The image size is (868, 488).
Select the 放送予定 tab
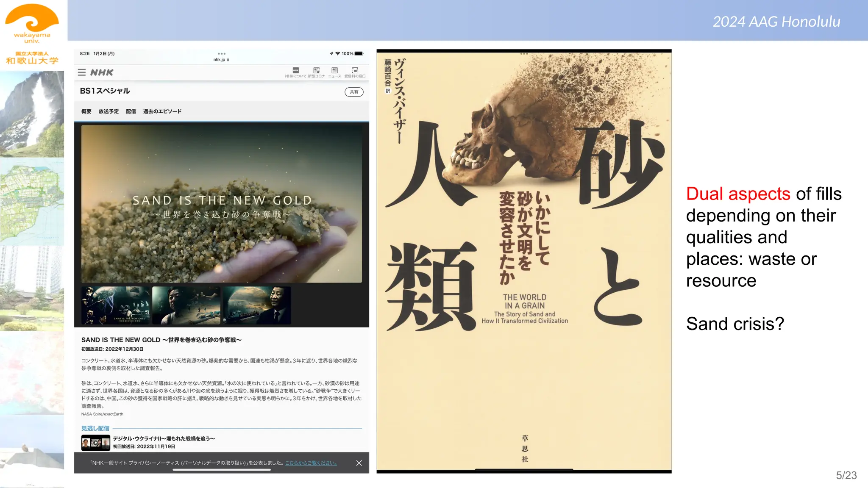point(108,111)
